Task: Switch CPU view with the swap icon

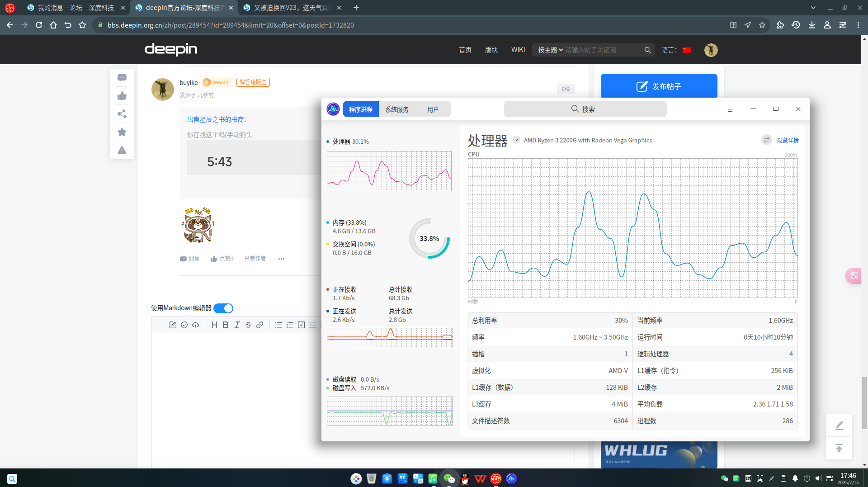Action: pyautogui.click(x=766, y=140)
